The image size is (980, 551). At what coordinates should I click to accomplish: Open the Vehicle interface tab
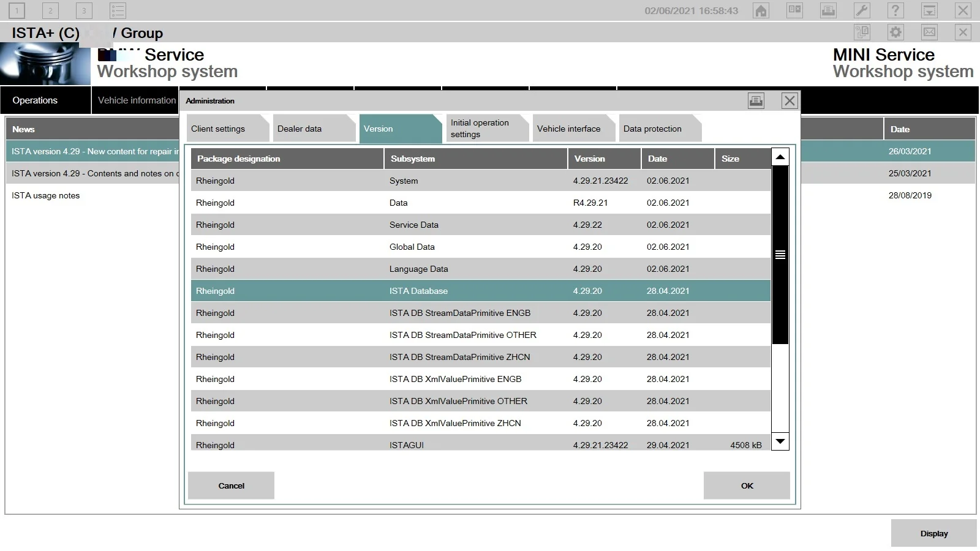(573, 129)
